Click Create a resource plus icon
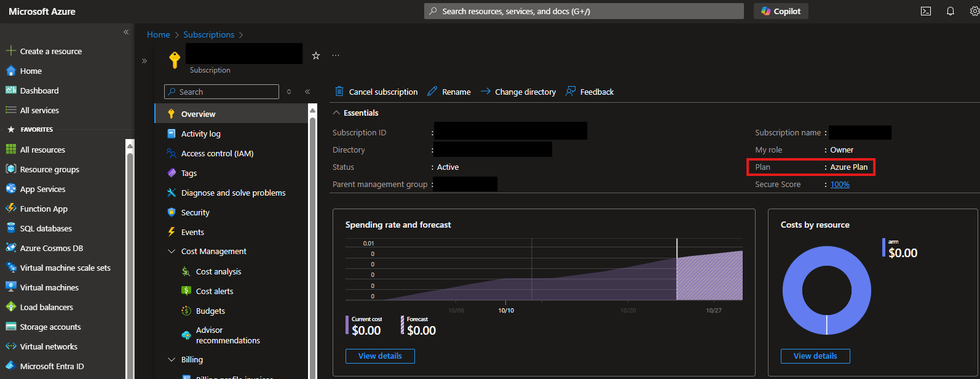The height and width of the screenshot is (379, 980). [10, 51]
